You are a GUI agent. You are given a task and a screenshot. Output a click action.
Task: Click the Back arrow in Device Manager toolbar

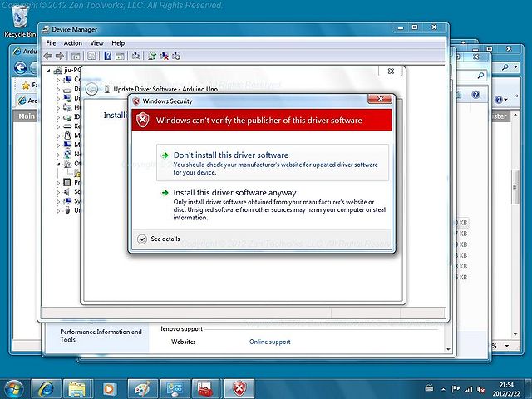(48, 56)
